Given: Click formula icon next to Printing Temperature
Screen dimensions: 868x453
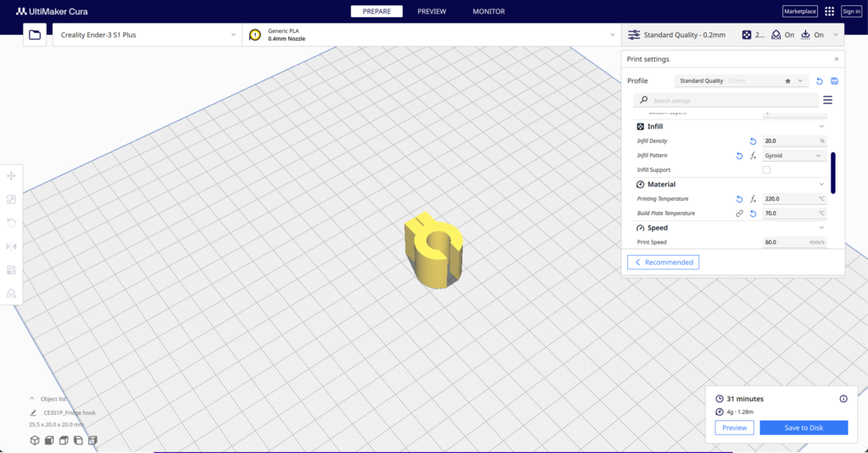Looking at the screenshot, I should pyautogui.click(x=753, y=199).
